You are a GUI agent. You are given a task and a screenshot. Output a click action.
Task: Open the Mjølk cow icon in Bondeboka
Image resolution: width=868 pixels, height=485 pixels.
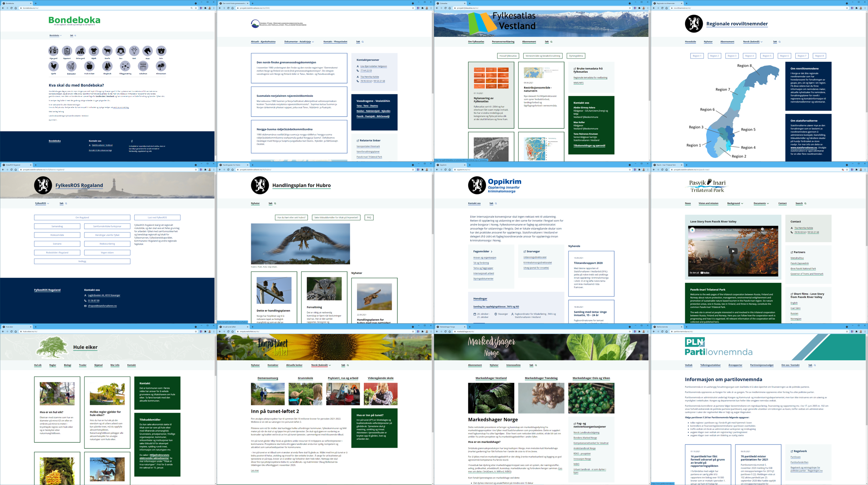[94, 51]
